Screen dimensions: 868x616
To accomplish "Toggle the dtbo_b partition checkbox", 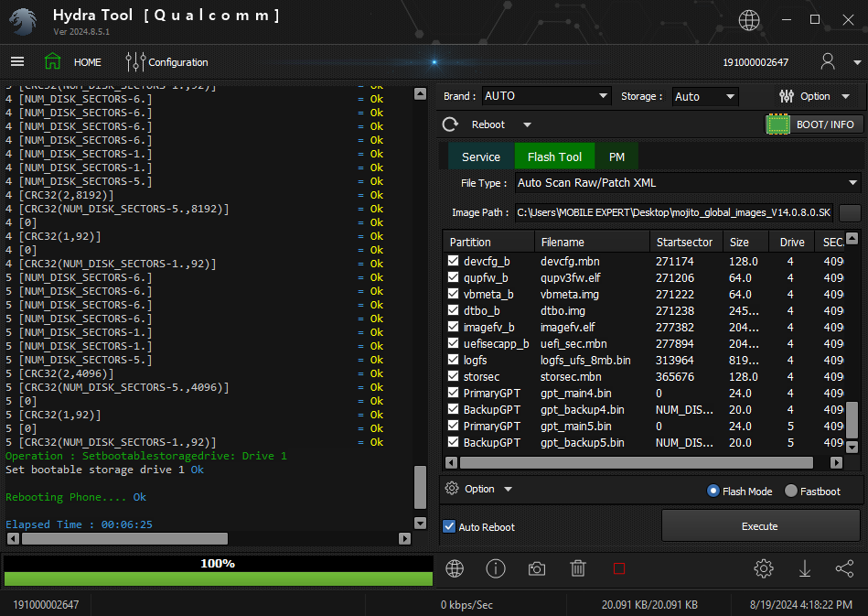I will [x=454, y=310].
